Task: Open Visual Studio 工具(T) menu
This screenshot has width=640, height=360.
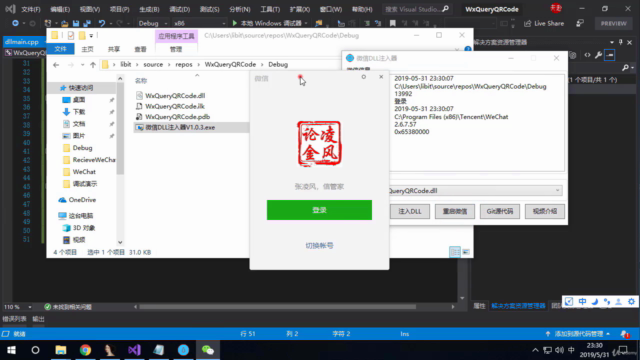Action: [270, 9]
